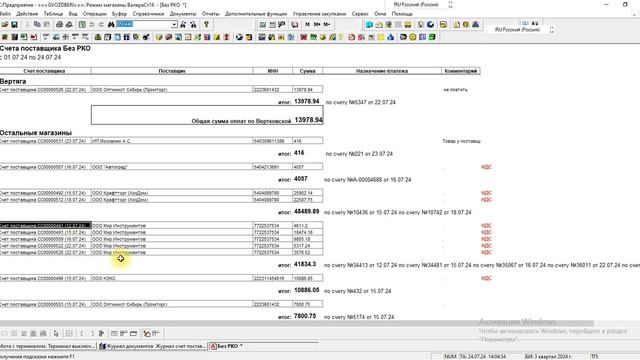Click the binoculars Find icon
This screenshot has height=360, width=640.
[x=111, y=24]
